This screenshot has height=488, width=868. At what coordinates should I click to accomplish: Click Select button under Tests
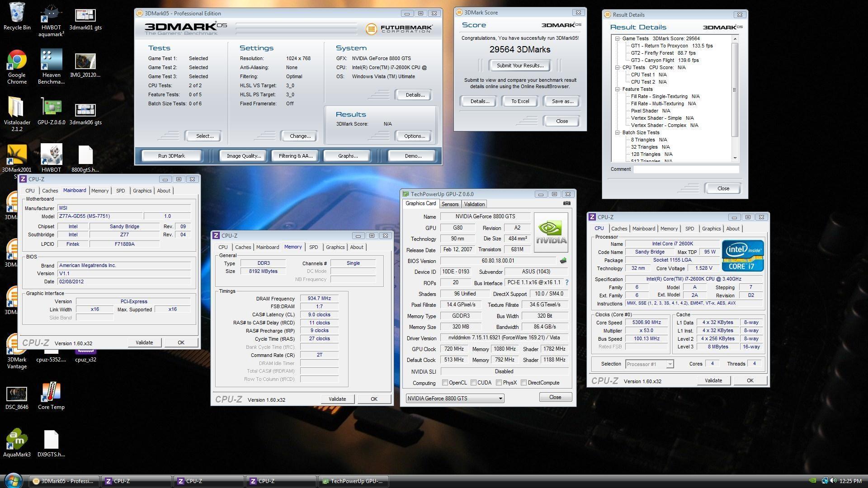coord(204,136)
